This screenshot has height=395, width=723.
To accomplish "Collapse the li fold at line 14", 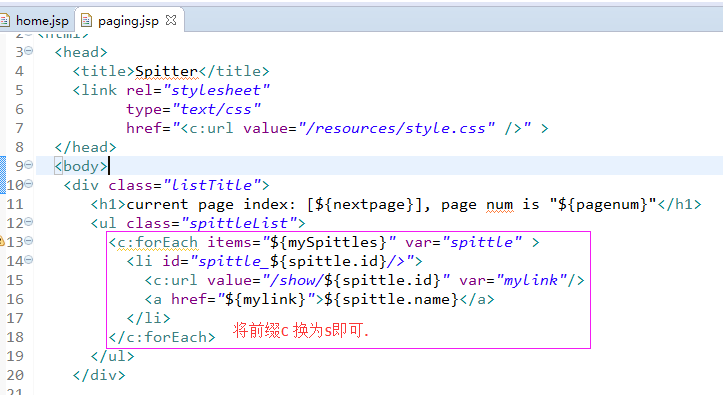I will [x=29, y=260].
